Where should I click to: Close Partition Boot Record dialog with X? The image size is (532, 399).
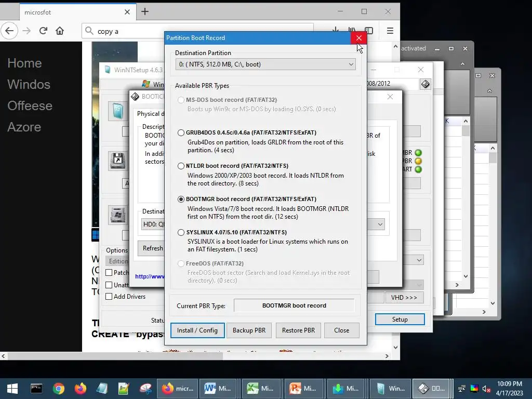point(358,38)
